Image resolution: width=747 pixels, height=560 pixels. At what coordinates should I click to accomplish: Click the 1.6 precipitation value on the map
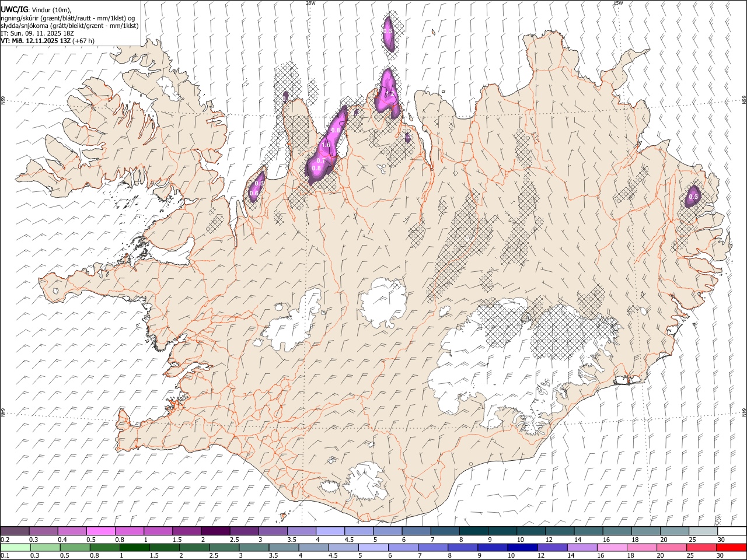click(326, 145)
